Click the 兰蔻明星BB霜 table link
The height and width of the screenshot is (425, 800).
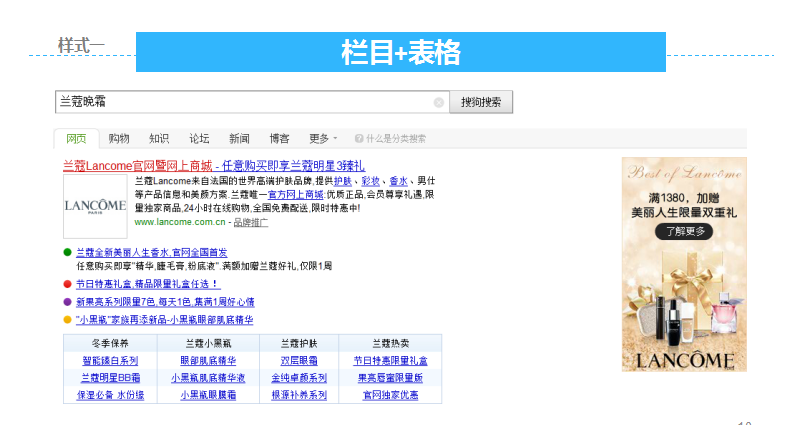point(110,378)
